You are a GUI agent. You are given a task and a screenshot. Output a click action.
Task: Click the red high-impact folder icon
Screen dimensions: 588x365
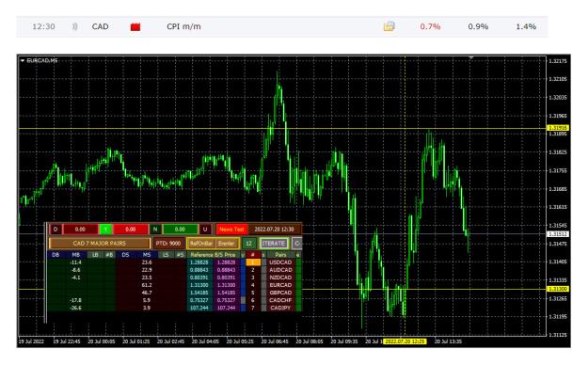click(135, 26)
